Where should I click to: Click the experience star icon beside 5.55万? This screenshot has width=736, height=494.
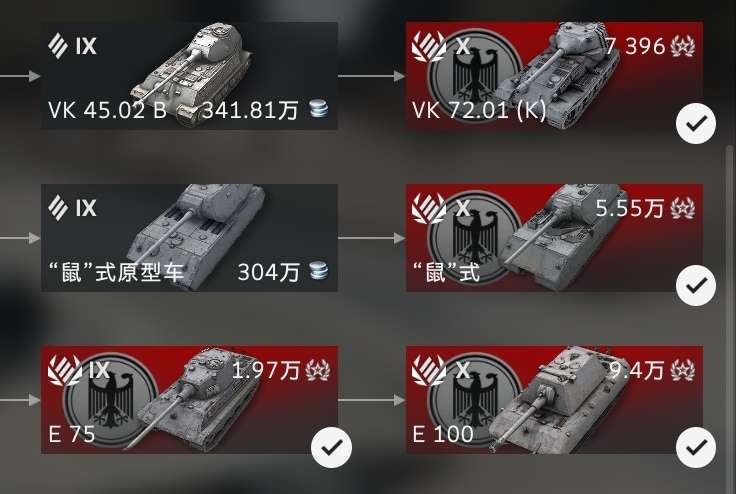[x=683, y=208]
